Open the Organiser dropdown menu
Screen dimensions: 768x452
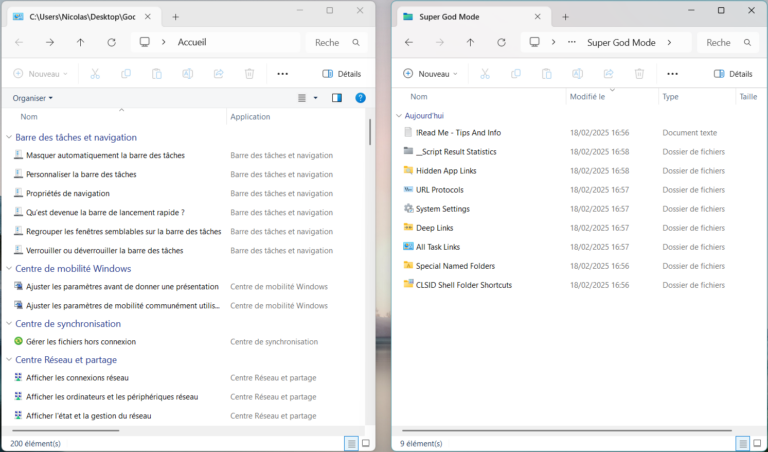point(33,98)
